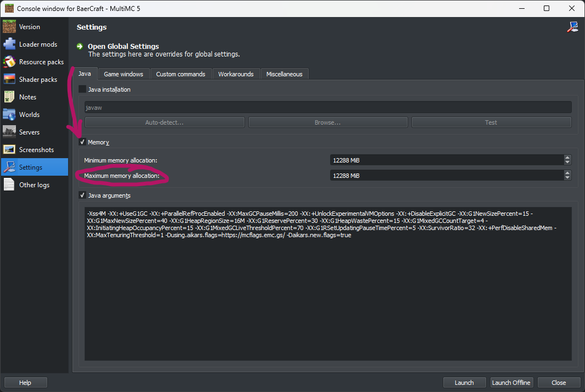Switch to the Game windows tab
This screenshot has height=392, width=585.
[124, 74]
